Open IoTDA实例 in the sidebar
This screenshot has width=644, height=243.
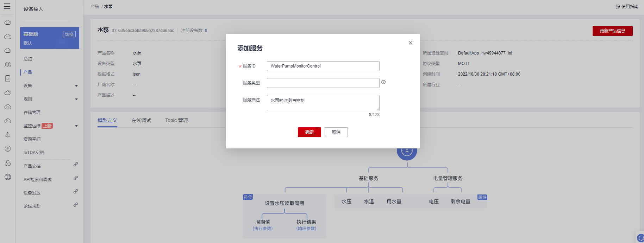[34, 153]
